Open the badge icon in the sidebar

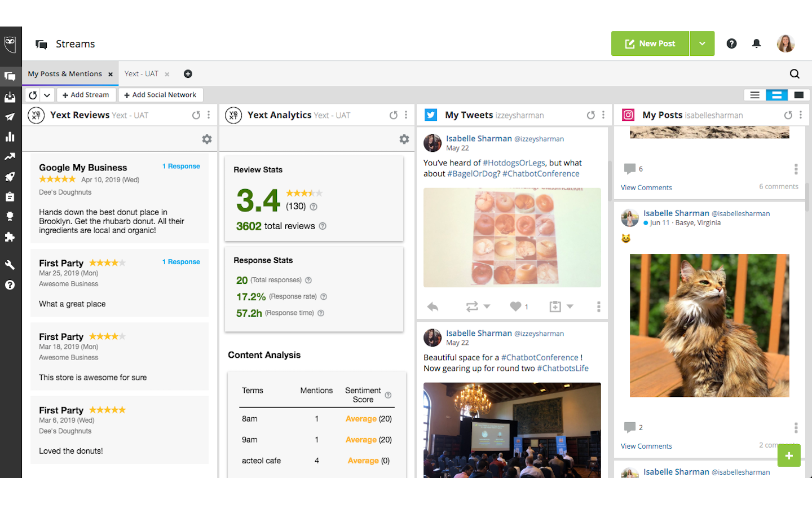tap(10, 216)
